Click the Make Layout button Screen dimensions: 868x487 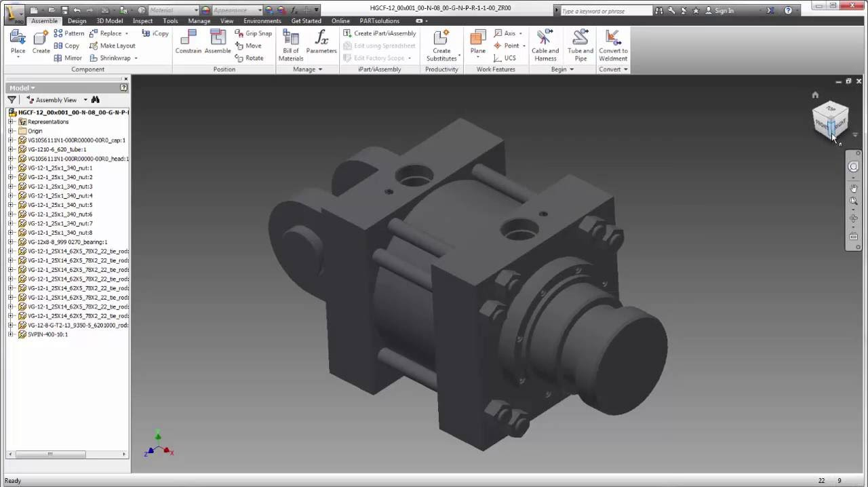(117, 45)
